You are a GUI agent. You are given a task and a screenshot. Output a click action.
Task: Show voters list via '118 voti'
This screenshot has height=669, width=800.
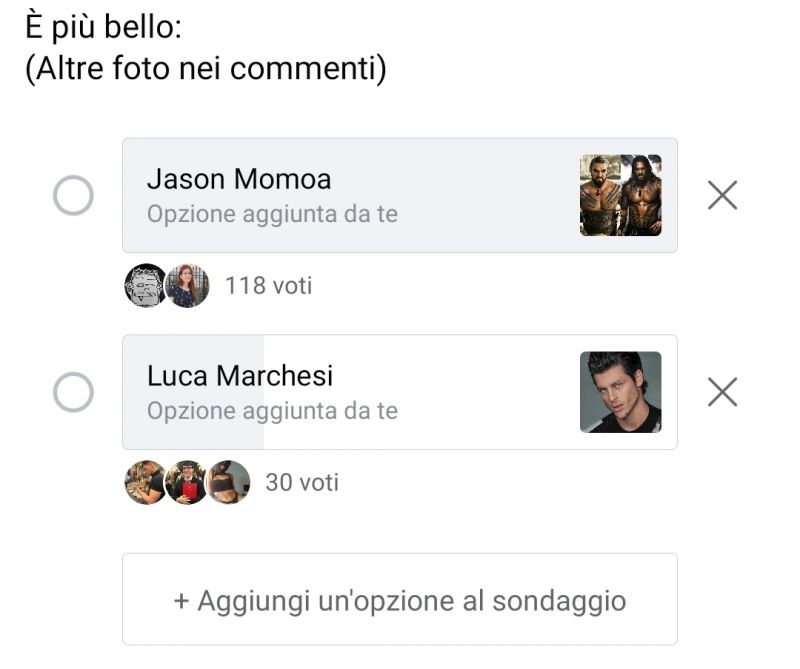pos(269,286)
